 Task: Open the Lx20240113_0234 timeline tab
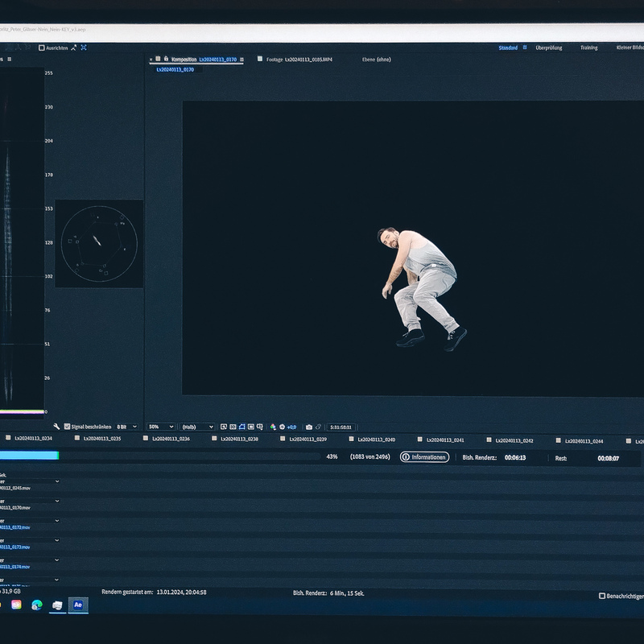33,438
